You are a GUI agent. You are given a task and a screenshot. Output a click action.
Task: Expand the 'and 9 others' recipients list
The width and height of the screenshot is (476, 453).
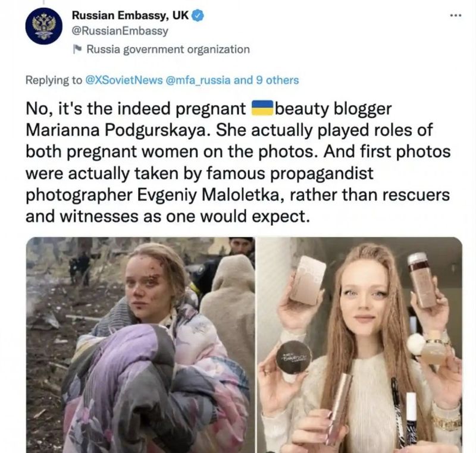[266, 80]
